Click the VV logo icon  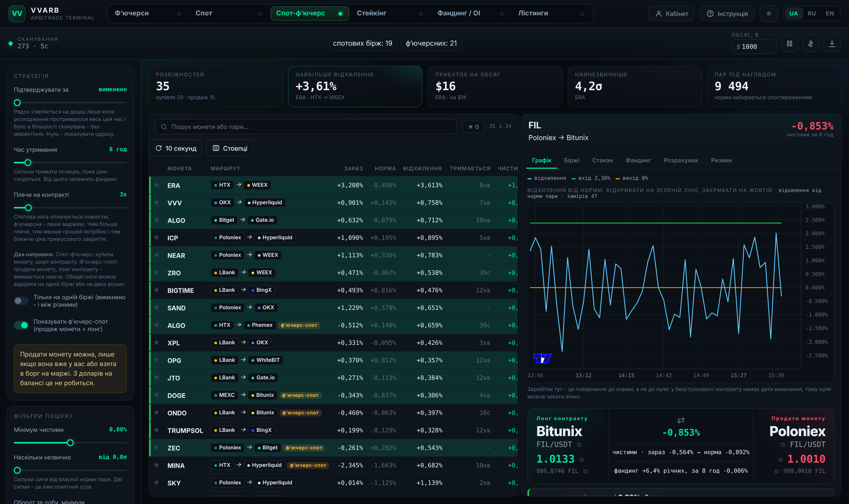[x=17, y=14]
